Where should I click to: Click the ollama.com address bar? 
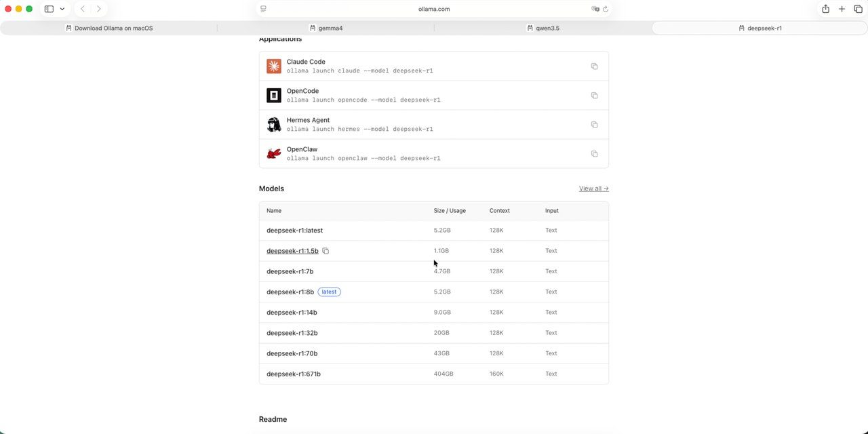434,9
